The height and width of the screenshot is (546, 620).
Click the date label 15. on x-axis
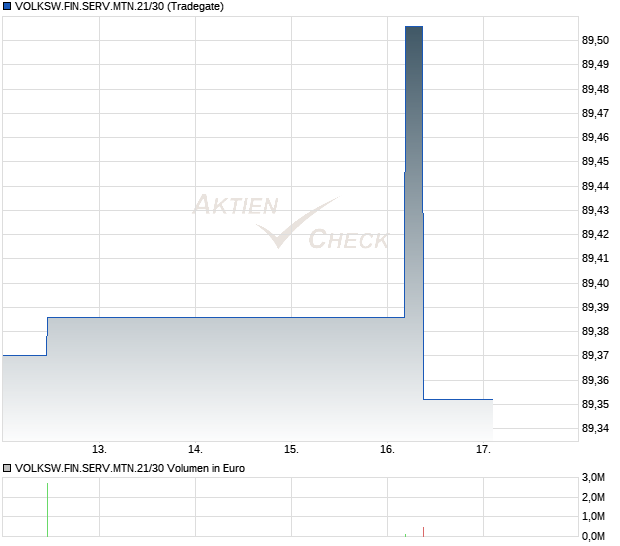pos(291,450)
